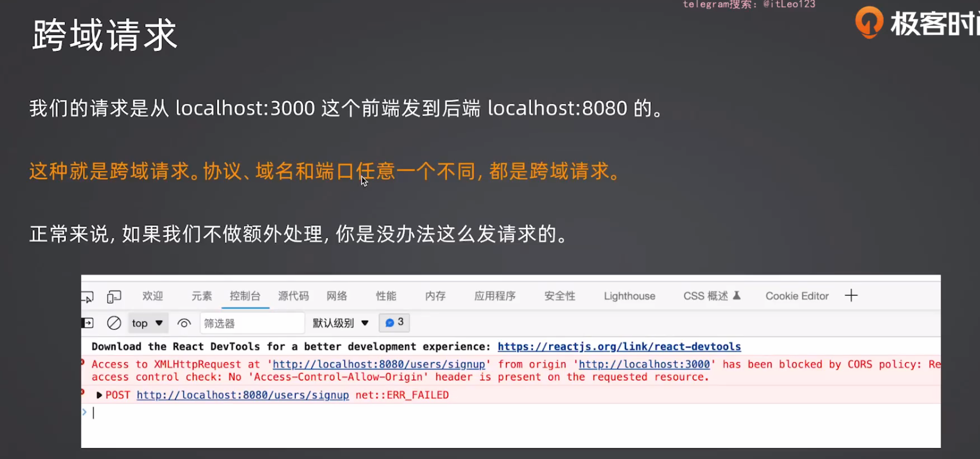The image size is (980, 459).
Task: Expand the POST request error entry
Action: [x=99, y=395]
